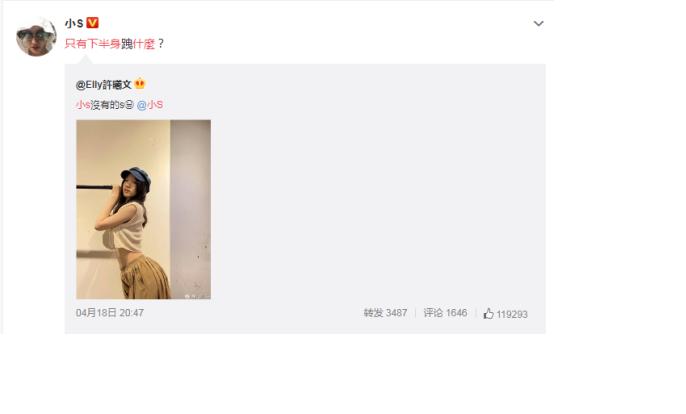
Task: Enlarge the photo of woman in cap
Action: pyautogui.click(x=144, y=209)
